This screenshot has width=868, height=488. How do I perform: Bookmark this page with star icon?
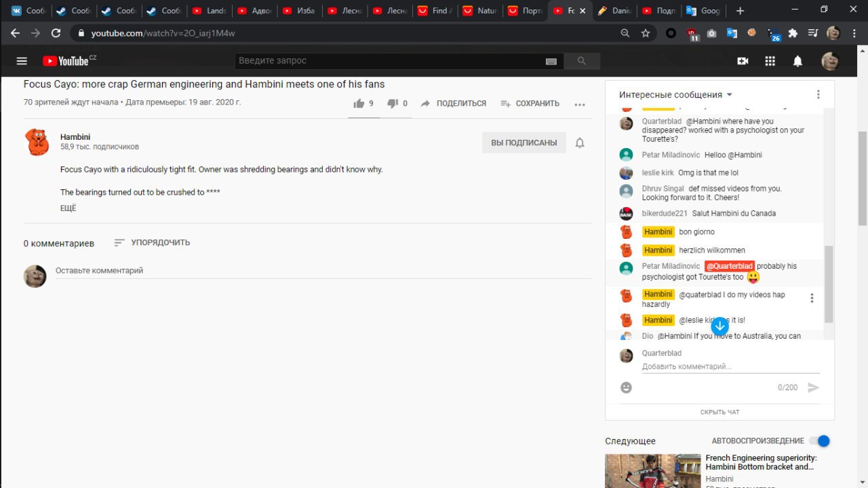coord(646,33)
